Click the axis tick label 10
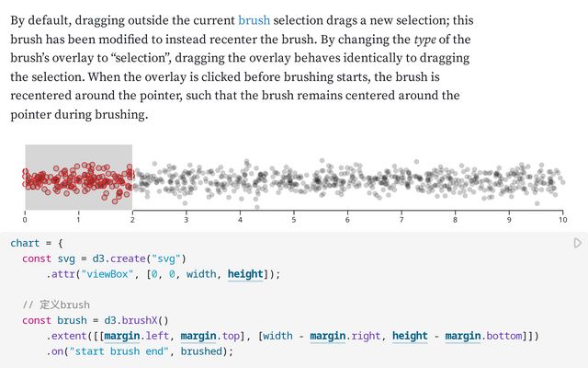 [562, 220]
